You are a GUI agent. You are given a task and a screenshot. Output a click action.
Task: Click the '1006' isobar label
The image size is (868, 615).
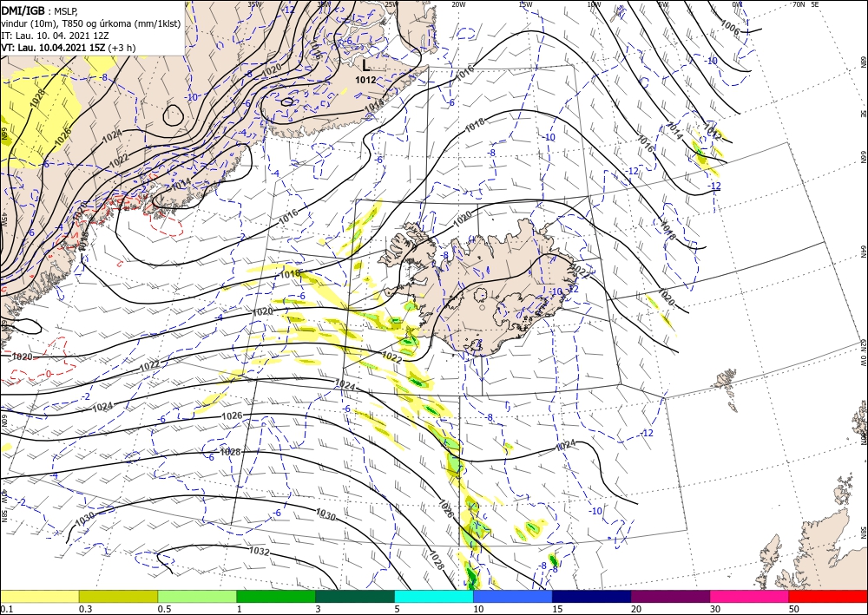click(x=730, y=28)
